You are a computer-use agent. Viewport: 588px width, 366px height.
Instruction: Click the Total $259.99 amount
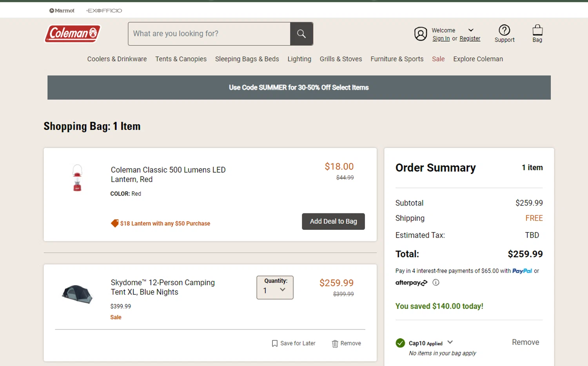pyautogui.click(x=525, y=254)
